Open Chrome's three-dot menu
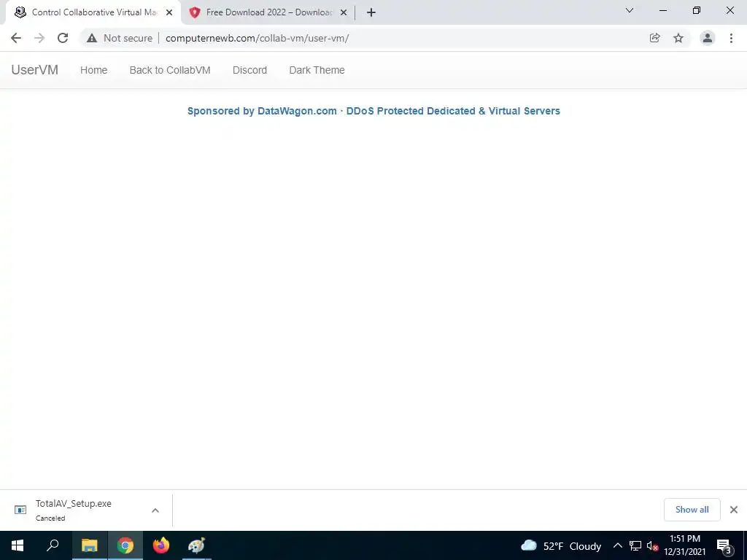 click(731, 38)
